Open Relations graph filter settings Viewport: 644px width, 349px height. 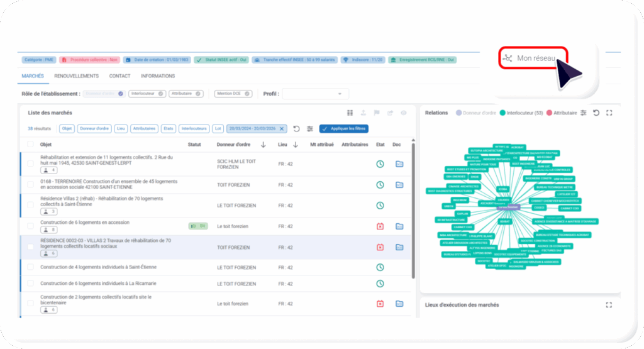pos(584,113)
